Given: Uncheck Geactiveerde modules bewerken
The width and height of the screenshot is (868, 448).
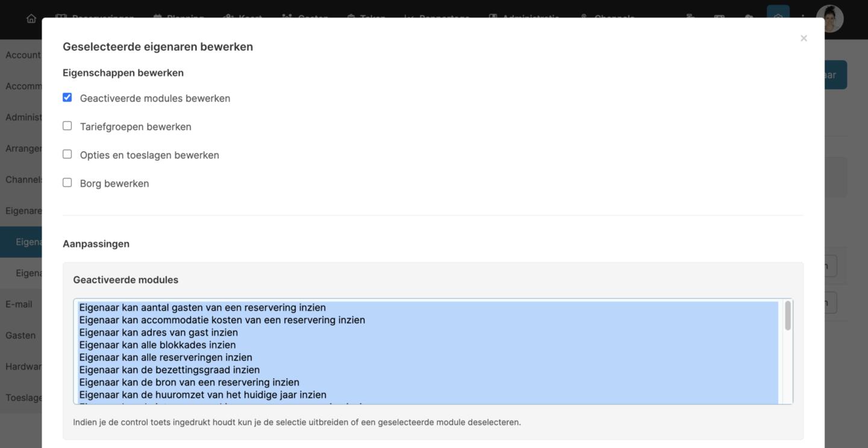Looking at the screenshot, I should (x=67, y=98).
